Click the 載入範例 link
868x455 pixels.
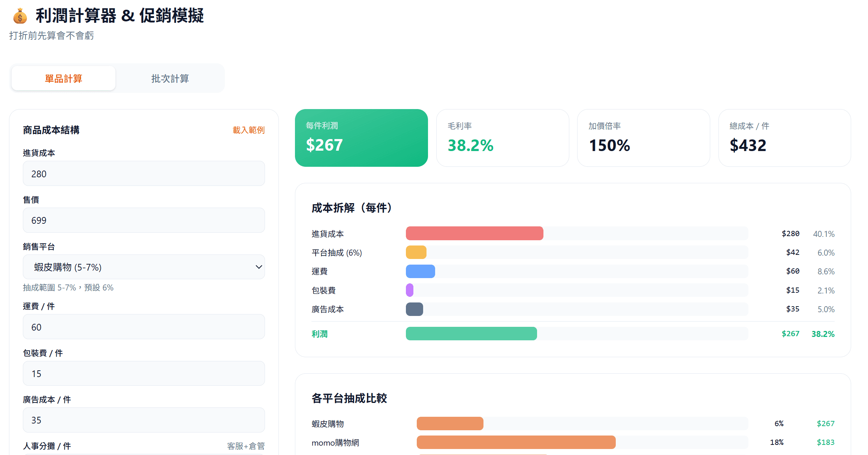248,130
